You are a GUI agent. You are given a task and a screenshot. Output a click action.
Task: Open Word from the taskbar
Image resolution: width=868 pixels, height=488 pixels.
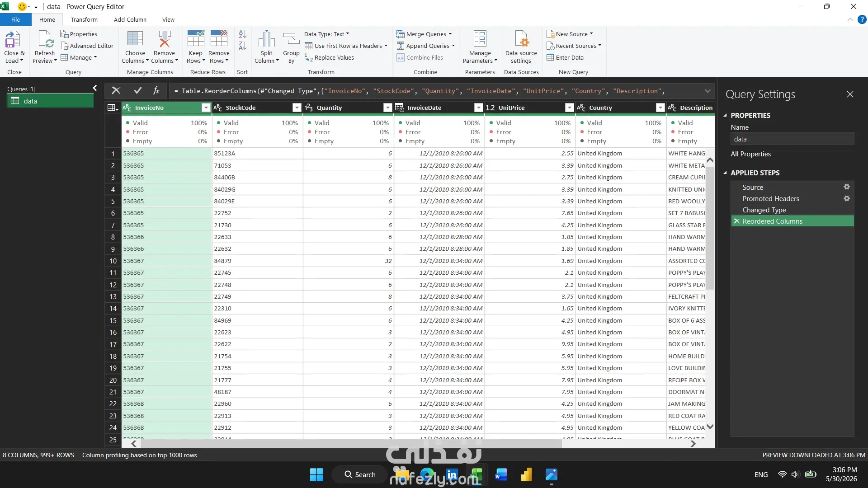(501, 474)
